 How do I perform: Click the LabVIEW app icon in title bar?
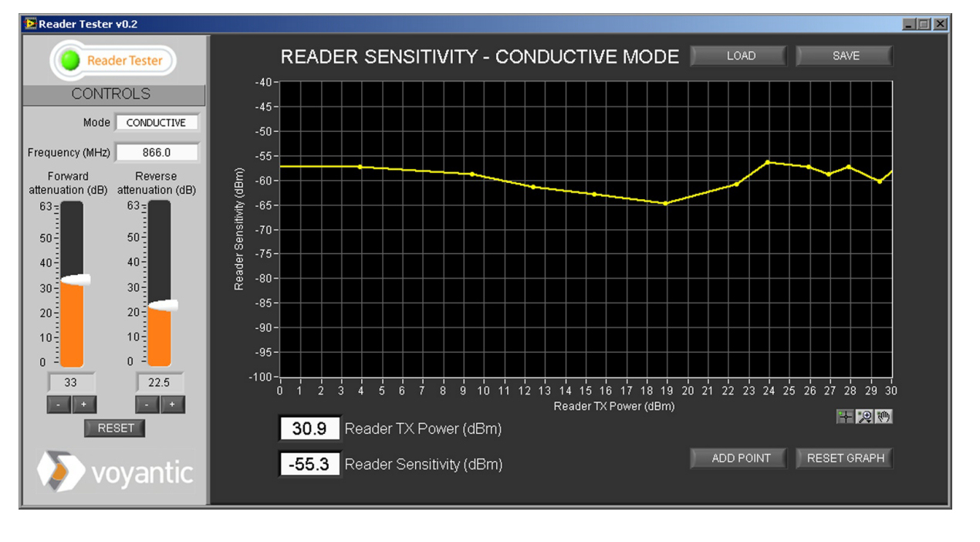point(31,24)
